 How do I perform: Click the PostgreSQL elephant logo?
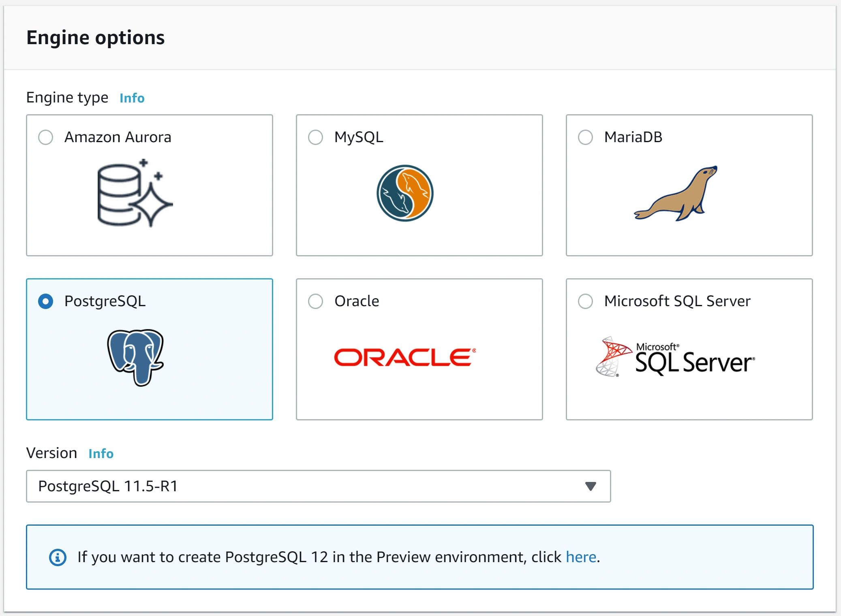pos(135,358)
